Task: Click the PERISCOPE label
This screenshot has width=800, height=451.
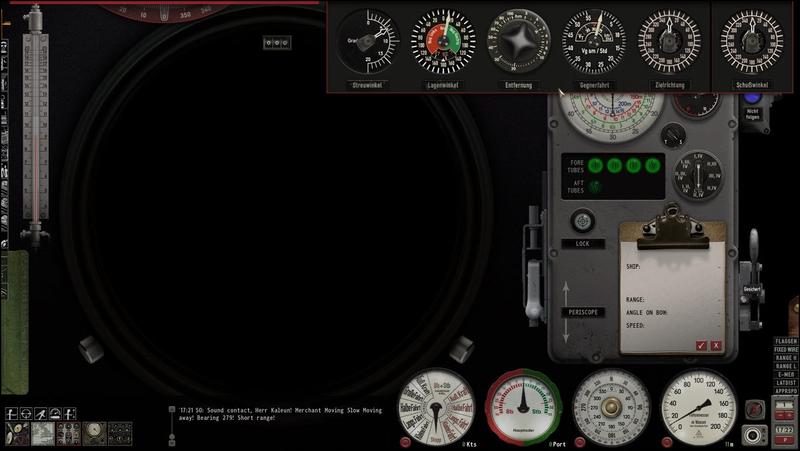Action: click(x=583, y=312)
